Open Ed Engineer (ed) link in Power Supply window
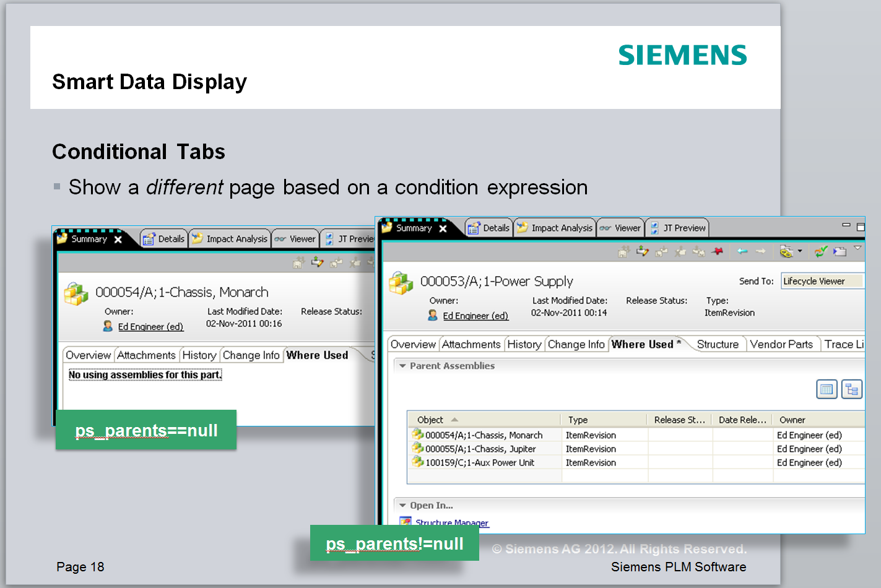881x588 pixels. tap(475, 316)
